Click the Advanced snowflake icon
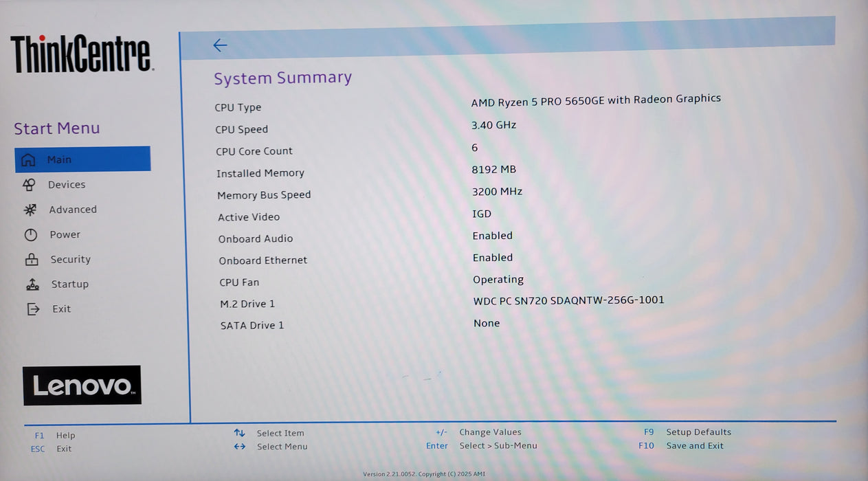 pyautogui.click(x=30, y=210)
